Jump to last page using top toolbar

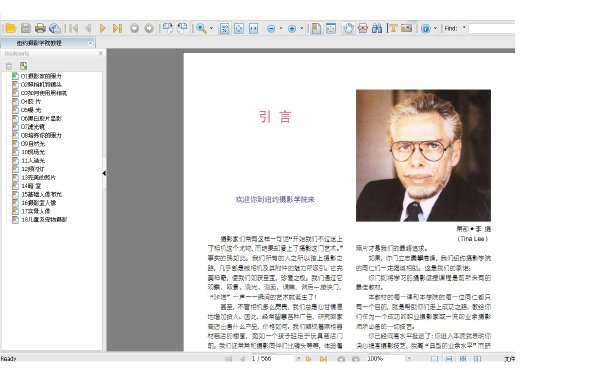117,28
